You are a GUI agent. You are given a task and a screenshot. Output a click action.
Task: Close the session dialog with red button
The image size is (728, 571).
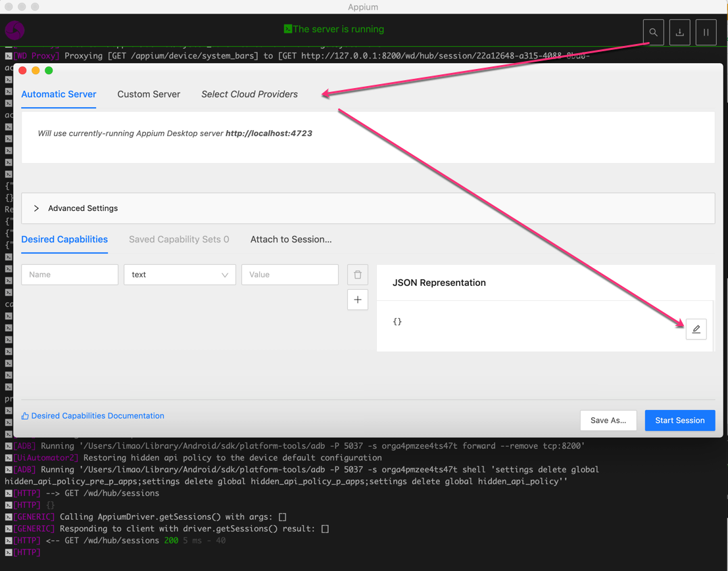point(22,70)
